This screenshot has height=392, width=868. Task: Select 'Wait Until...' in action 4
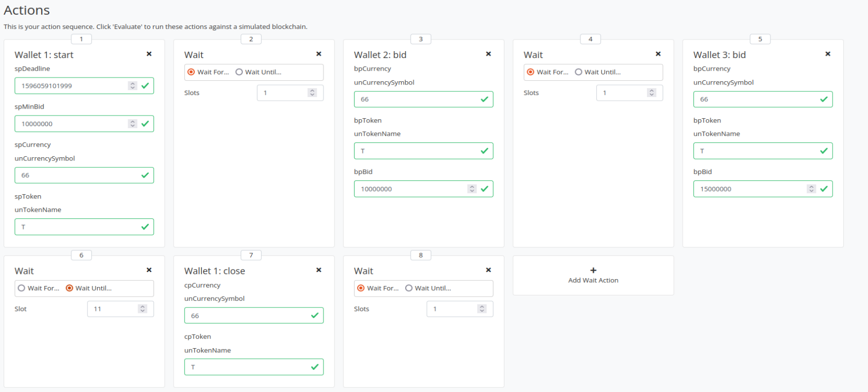pos(579,72)
